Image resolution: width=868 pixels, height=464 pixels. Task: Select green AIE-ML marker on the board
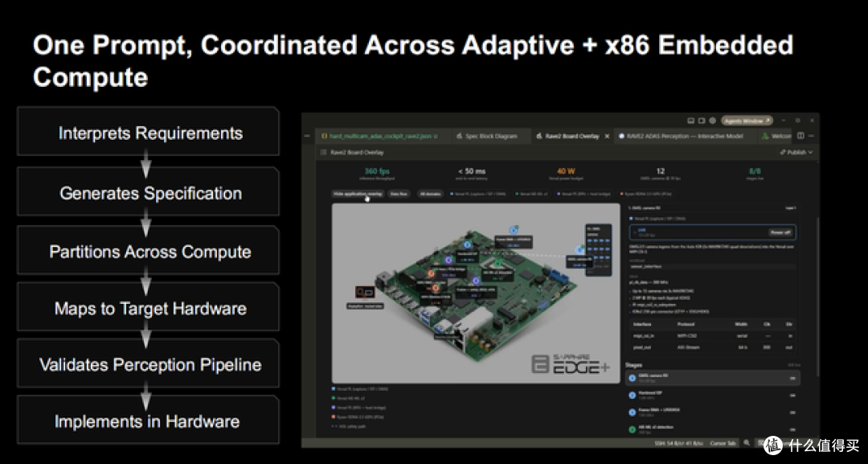497,263
